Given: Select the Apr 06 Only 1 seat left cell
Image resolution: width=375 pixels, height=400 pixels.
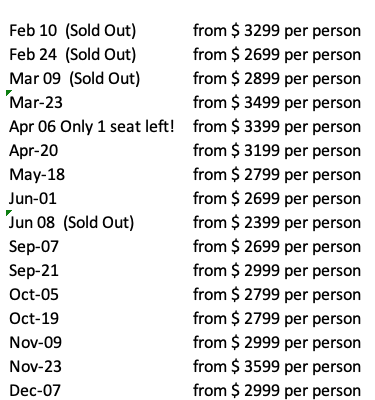Looking at the screenshot, I should (92, 127).
